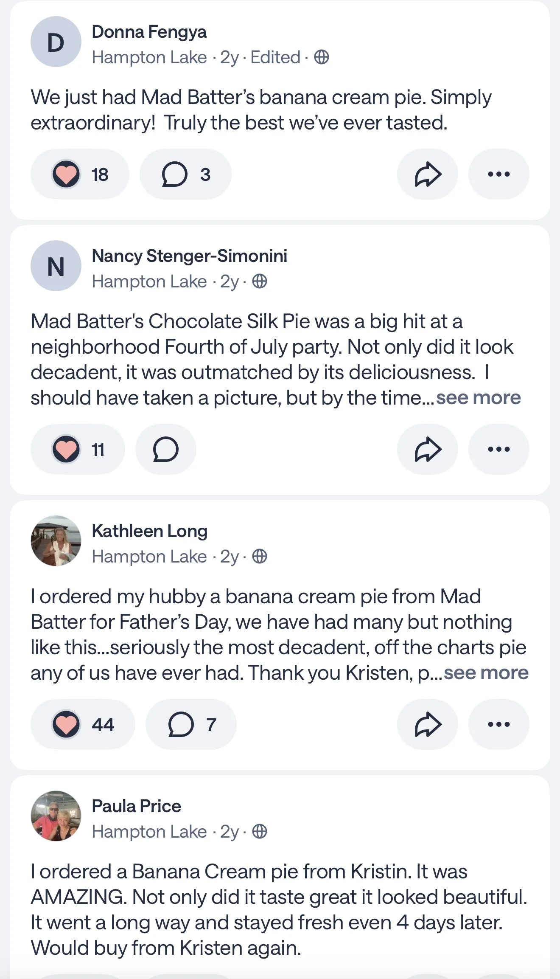This screenshot has width=560, height=979.
Task: Share Kathleen Long's Father's Day post
Action: point(428,724)
